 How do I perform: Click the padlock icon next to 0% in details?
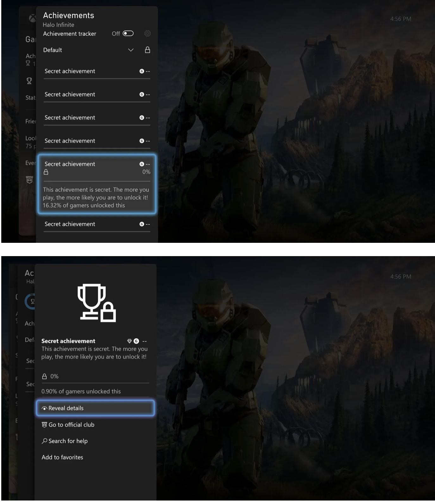44,376
